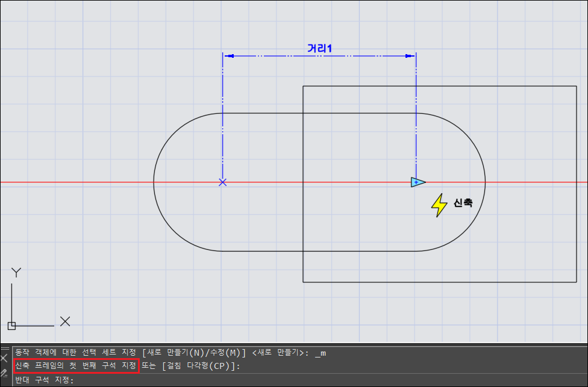Select the cyan triangle linear parameter grip
This screenshot has width=588, height=387.
click(x=418, y=182)
